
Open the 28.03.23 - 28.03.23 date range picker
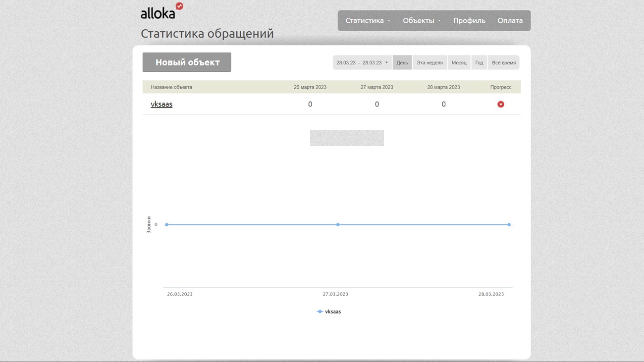click(362, 63)
